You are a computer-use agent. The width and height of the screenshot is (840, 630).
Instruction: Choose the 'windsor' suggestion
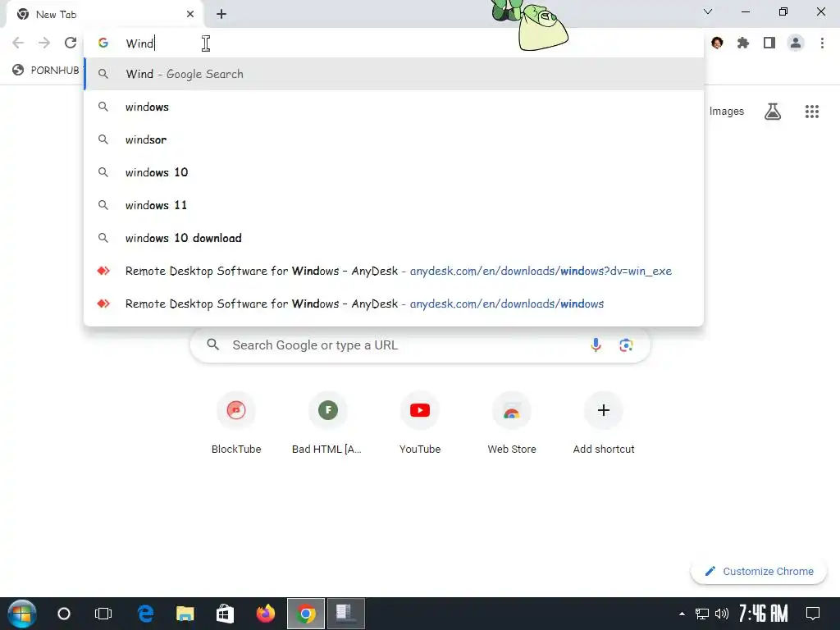tap(394, 139)
